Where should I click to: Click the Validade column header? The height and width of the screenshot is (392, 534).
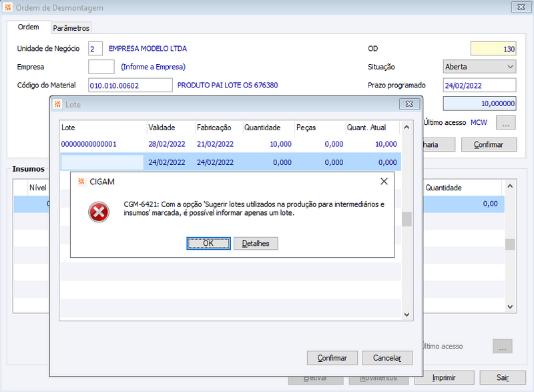(x=171, y=128)
